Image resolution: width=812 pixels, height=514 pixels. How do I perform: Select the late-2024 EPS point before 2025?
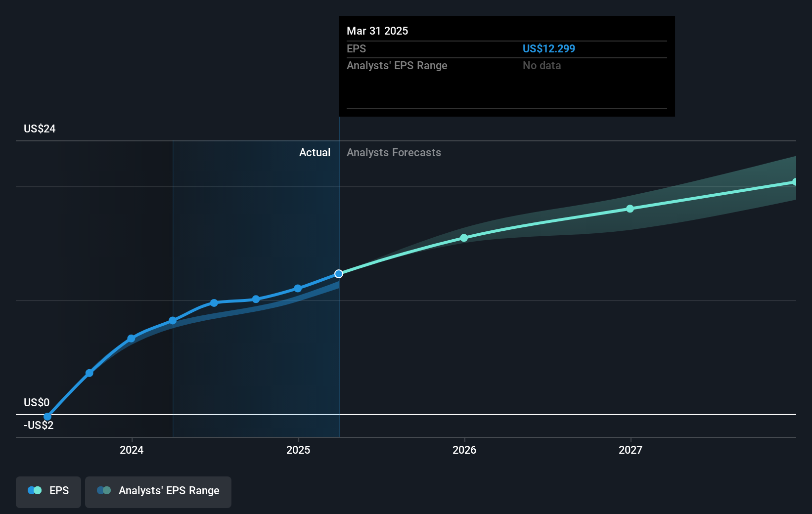coord(256,299)
